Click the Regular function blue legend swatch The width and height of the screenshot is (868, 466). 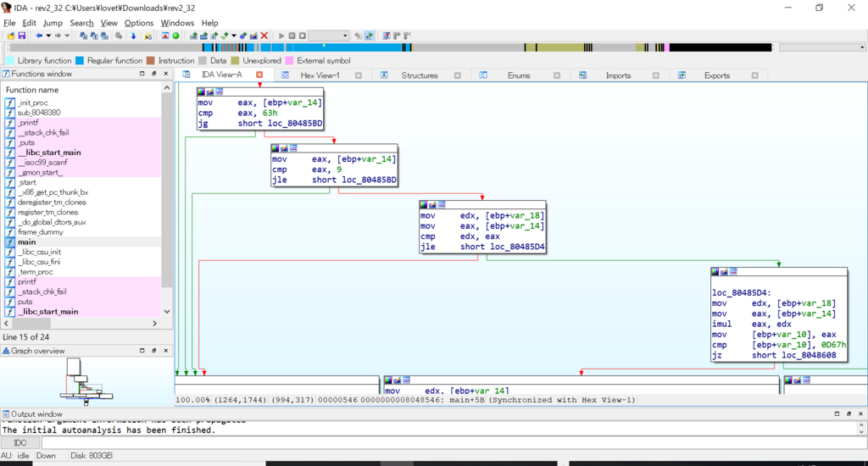tap(80, 60)
